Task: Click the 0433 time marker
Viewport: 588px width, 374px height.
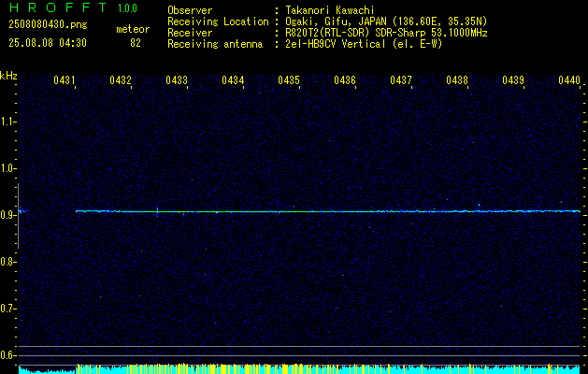Action: point(177,80)
